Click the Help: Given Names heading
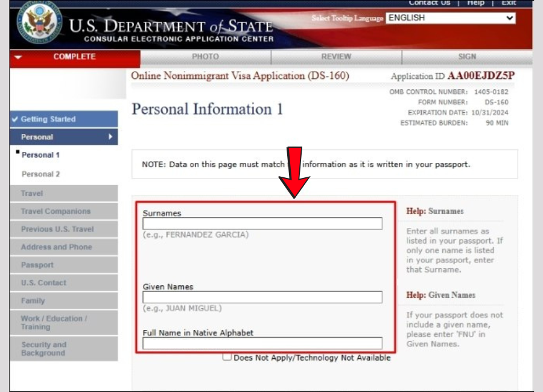 [440, 295]
